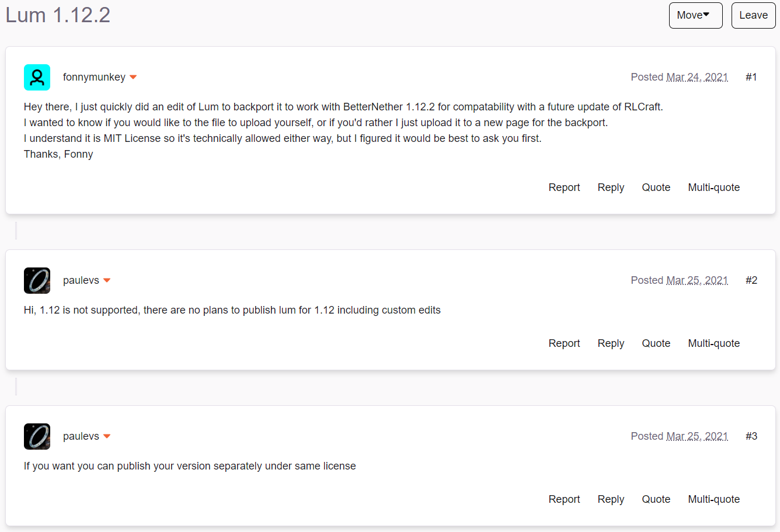This screenshot has width=780, height=532.
Task: Reply to post #1
Action: click(611, 187)
